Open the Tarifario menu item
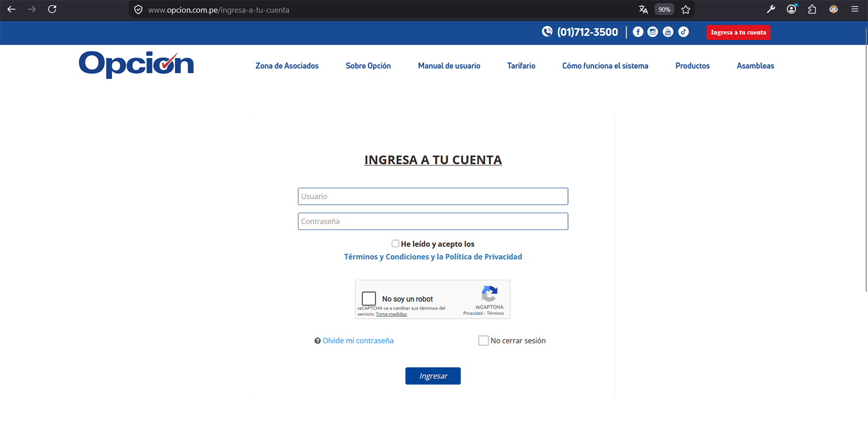 (x=521, y=66)
